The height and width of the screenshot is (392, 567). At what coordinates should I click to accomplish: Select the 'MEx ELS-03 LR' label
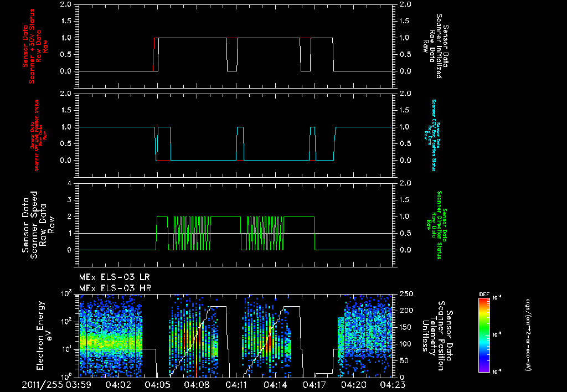(x=114, y=277)
